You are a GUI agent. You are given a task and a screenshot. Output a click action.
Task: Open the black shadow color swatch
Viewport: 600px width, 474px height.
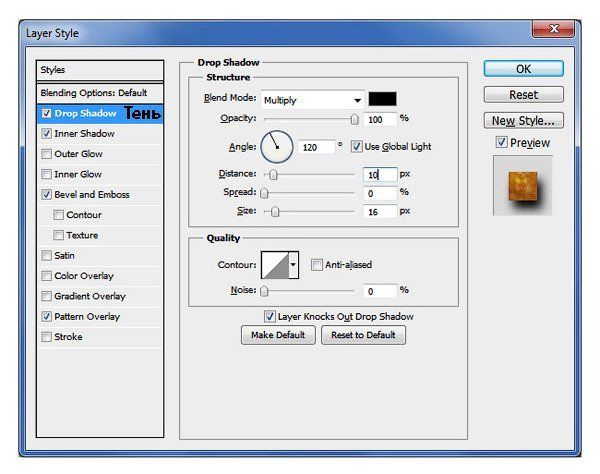[x=382, y=99]
